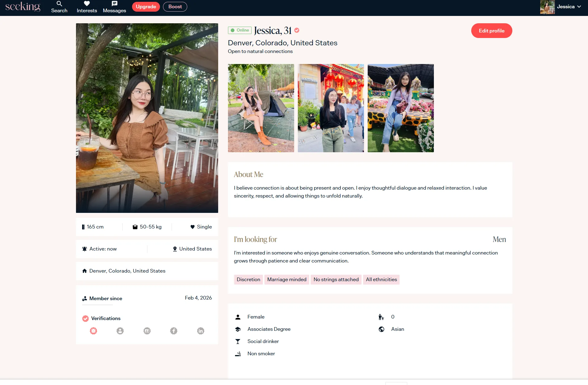This screenshot has height=385, width=588.
Task: Go to the Seeking home logo
Action: point(23,7)
